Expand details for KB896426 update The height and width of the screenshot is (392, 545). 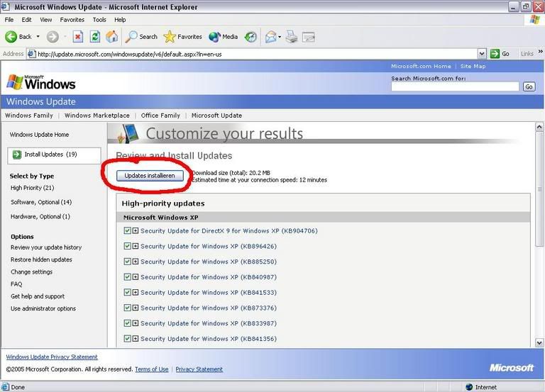point(136,246)
